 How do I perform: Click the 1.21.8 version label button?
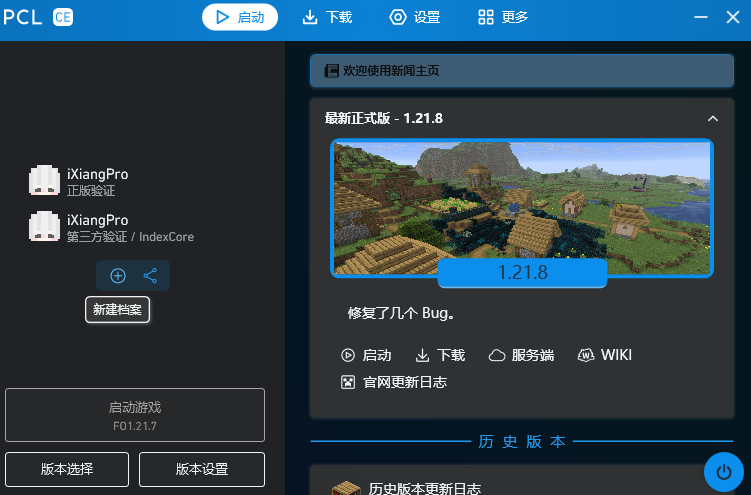(523, 273)
